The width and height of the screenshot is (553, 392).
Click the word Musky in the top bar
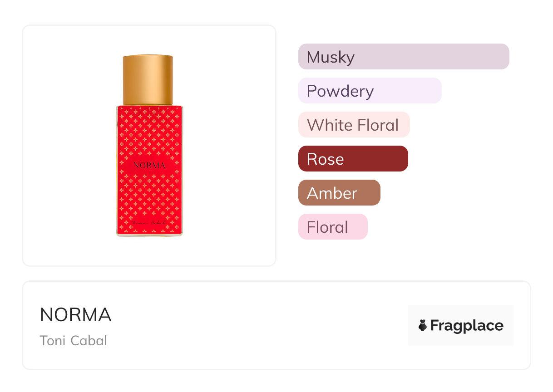(x=331, y=57)
